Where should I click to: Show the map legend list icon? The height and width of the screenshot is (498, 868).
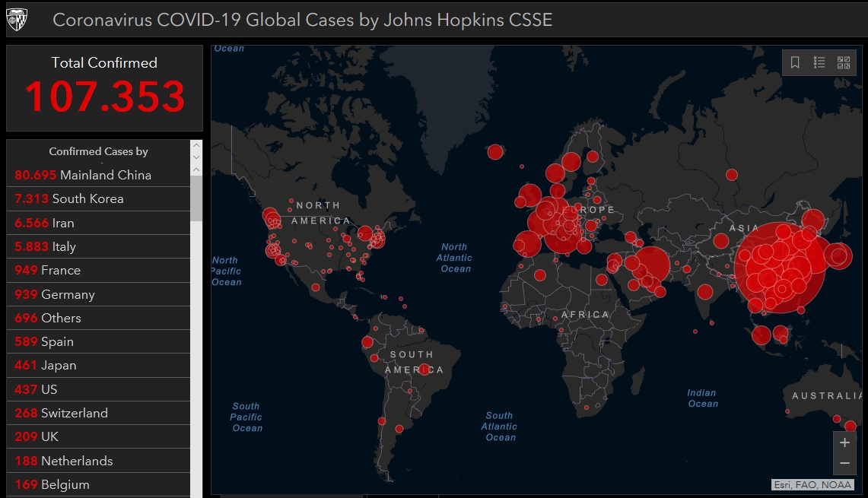819,62
